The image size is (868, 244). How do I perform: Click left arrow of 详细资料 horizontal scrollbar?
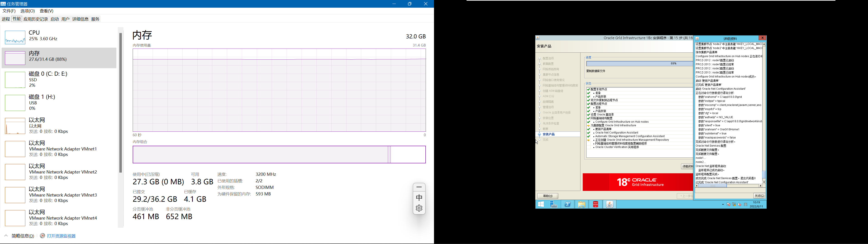(x=697, y=186)
